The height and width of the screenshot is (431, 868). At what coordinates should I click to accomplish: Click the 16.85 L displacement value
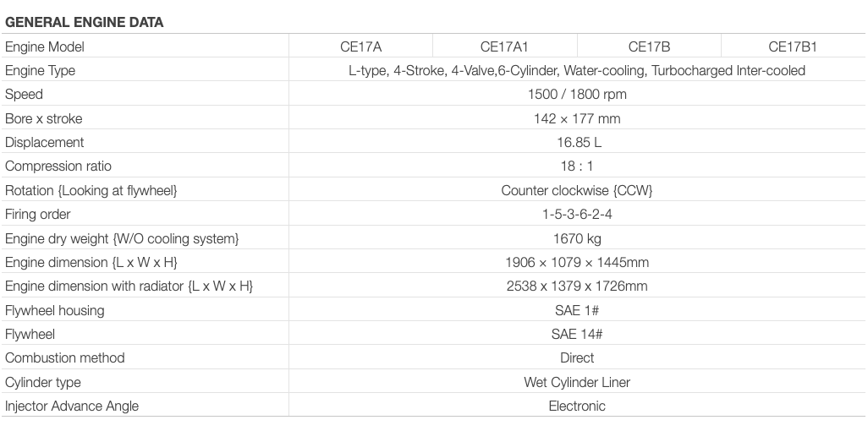tap(577, 143)
